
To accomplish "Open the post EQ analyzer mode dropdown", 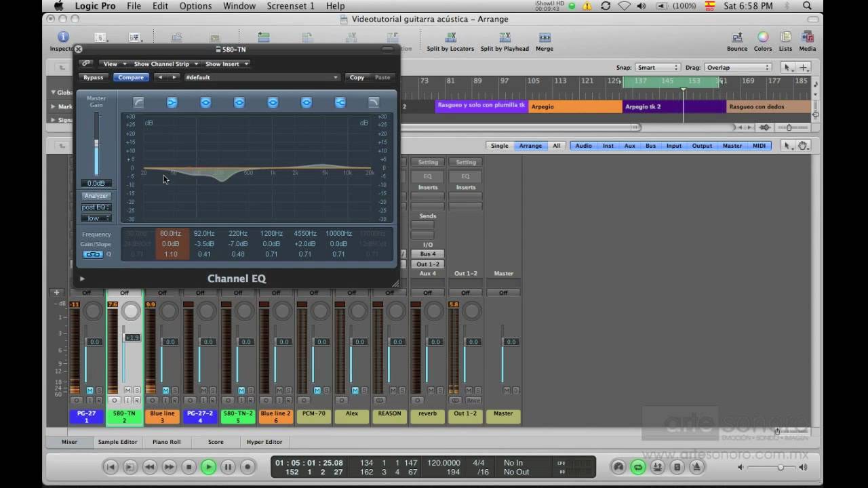I will point(96,207).
